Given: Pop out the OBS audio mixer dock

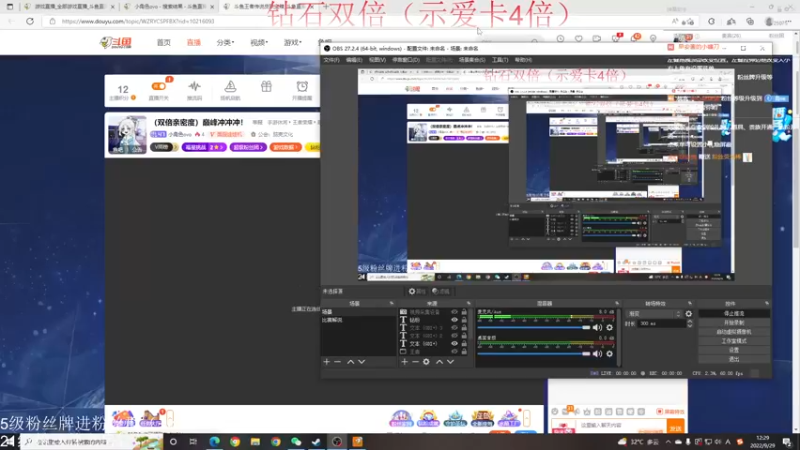Looking at the screenshot, I should (617, 304).
